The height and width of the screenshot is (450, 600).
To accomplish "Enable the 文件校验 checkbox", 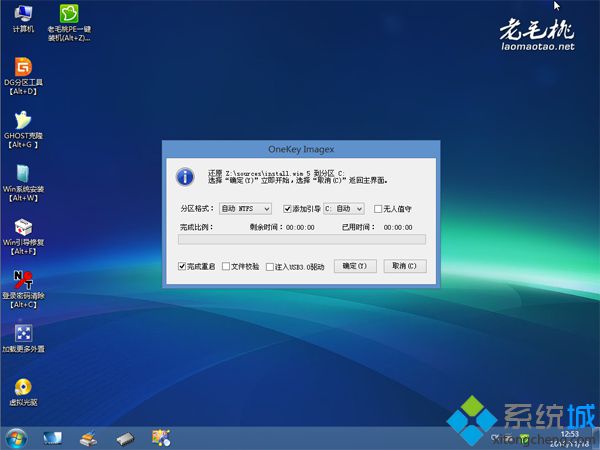I will 226,266.
